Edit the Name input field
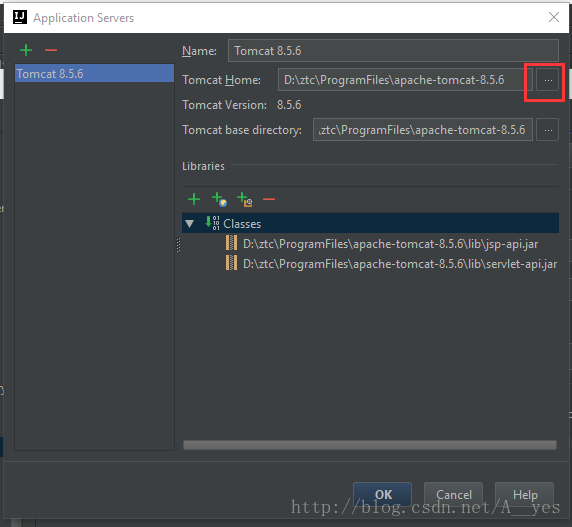 click(x=393, y=51)
